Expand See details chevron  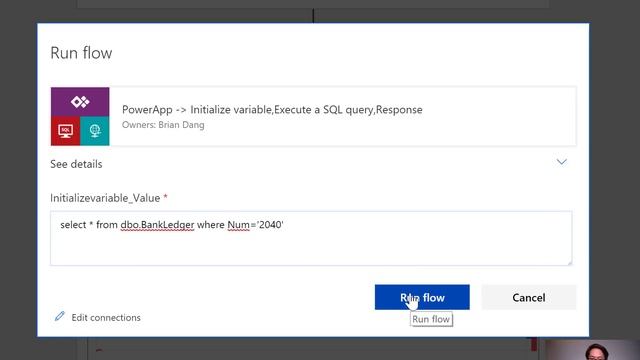562,162
